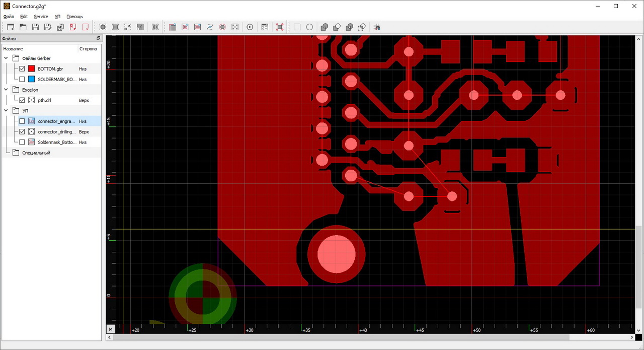Choose the red spiral pocket toolpath icon
Image resolution: width=644 pixels, height=350 pixels.
tap(185, 27)
